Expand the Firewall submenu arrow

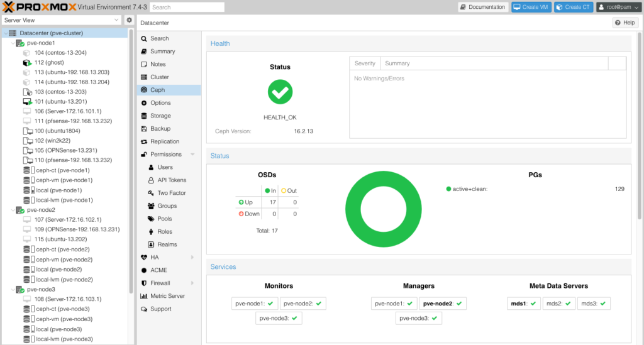(192, 283)
